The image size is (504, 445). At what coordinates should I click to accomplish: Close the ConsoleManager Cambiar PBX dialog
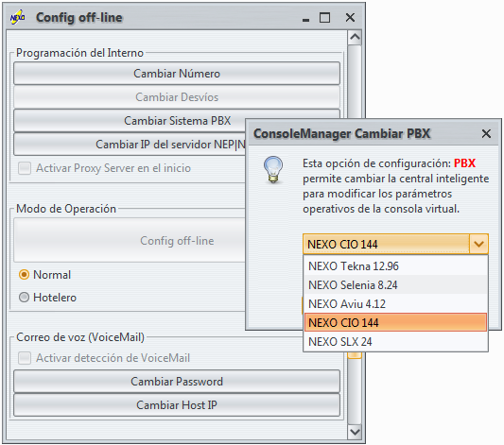tap(486, 133)
